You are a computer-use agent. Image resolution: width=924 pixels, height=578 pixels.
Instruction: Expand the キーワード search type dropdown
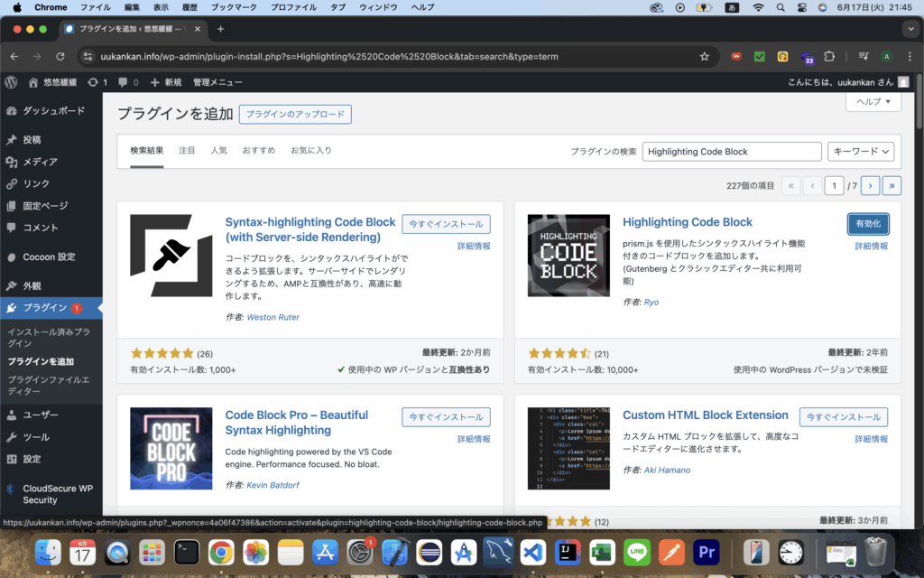[861, 152]
